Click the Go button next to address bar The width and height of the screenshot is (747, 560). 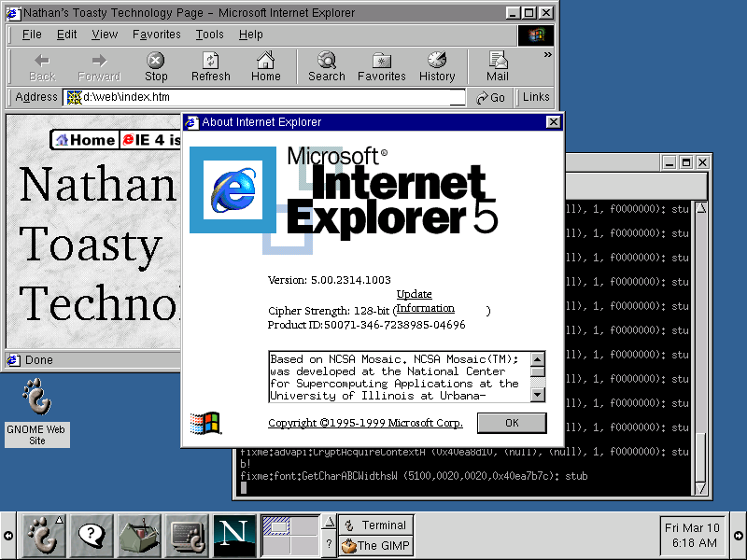coord(490,97)
